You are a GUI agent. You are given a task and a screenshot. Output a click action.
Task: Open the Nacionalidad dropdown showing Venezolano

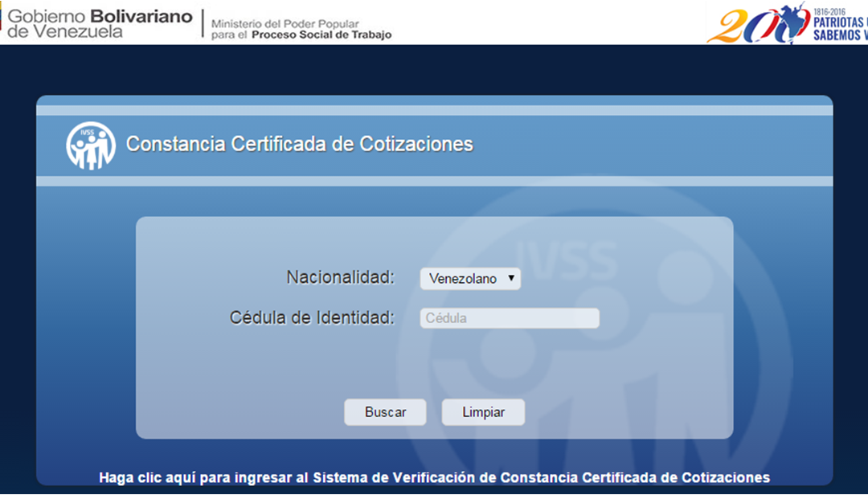point(470,279)
